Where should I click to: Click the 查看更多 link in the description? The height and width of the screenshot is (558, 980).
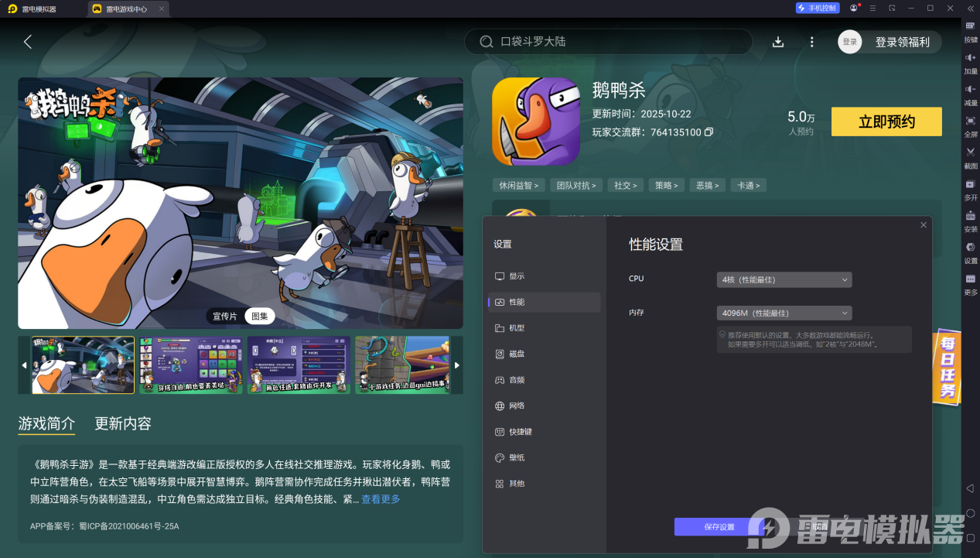pyautogui.click(x=380, y=499)
